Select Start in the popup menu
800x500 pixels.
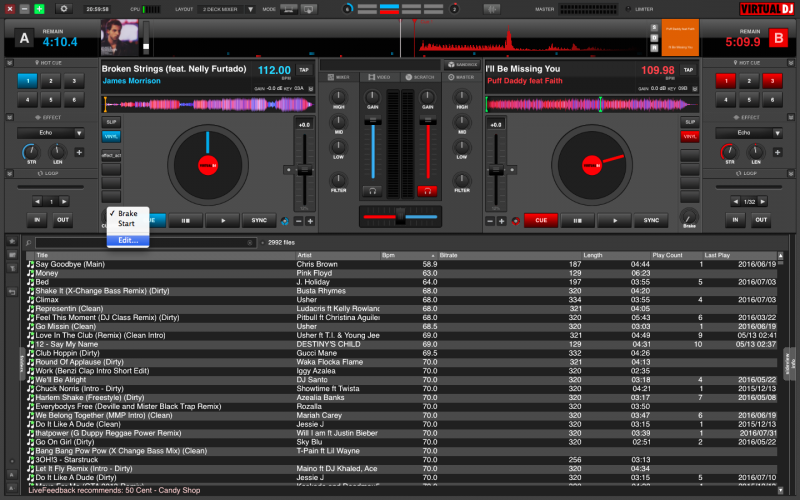127,223
